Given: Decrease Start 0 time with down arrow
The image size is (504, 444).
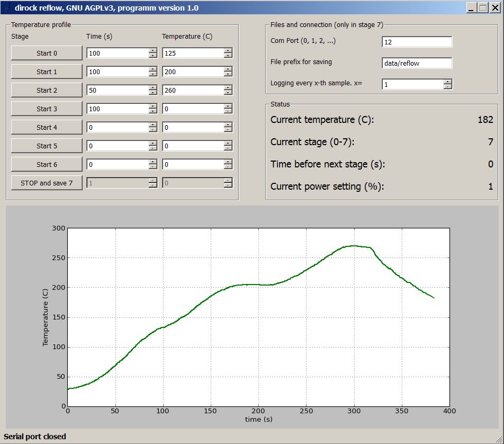Looking at the screenshot, I should 153,56.
